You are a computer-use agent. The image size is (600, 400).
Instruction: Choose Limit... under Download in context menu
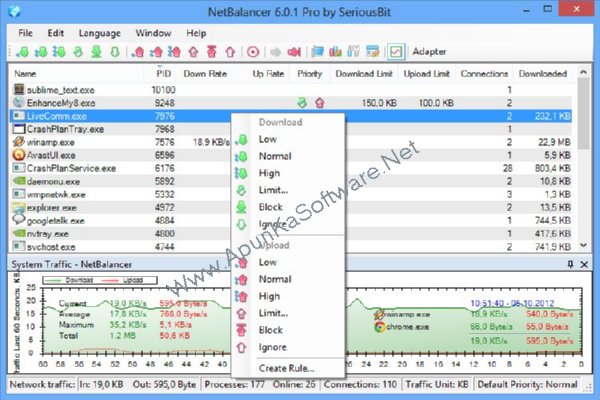(288, 190)
